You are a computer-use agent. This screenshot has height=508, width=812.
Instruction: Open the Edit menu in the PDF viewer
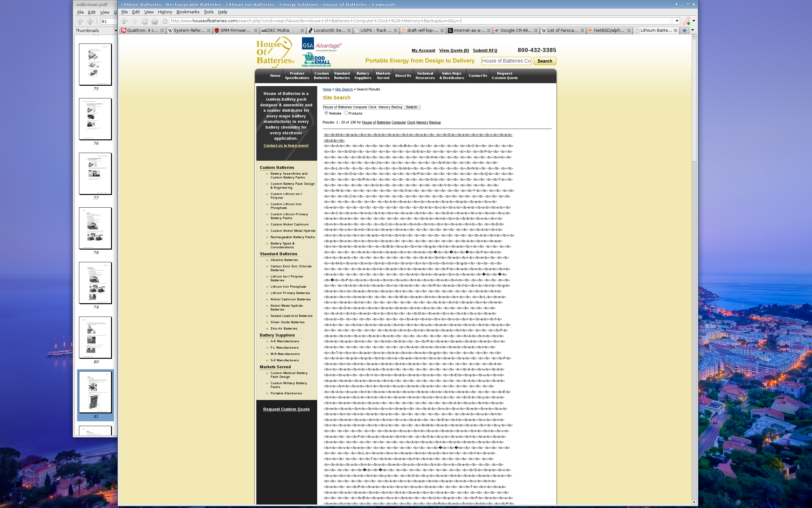click(92, 12)
